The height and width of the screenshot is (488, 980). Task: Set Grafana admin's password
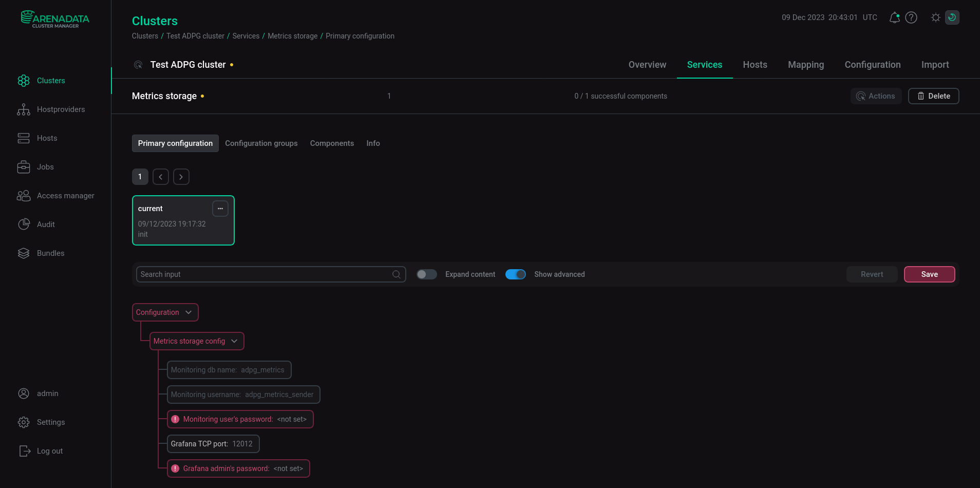point(238,468)
